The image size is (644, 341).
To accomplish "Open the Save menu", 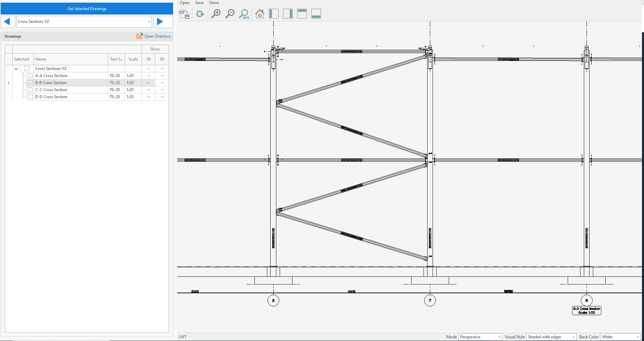I will click(x=199, y=3).
